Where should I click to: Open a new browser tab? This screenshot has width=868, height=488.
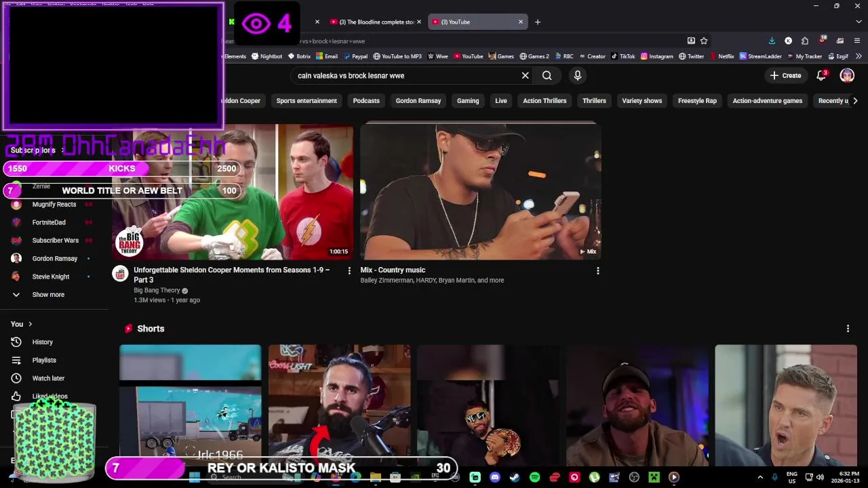538,22
